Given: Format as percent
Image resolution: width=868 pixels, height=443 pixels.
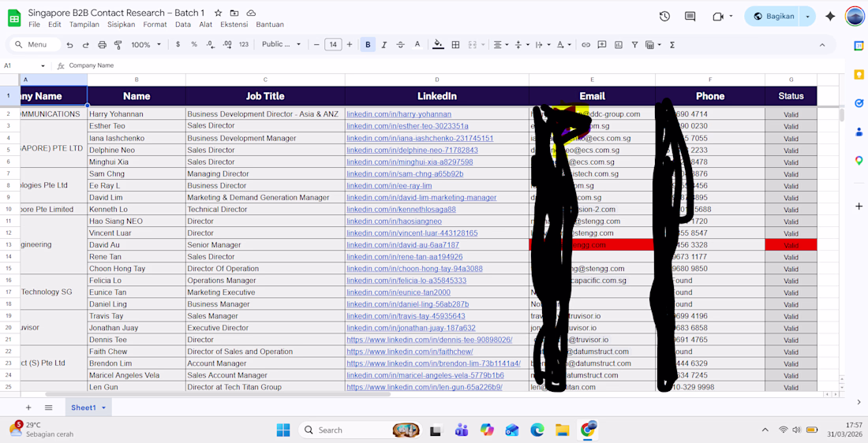Looking at the screenshot, I should (x=194, y=44).
